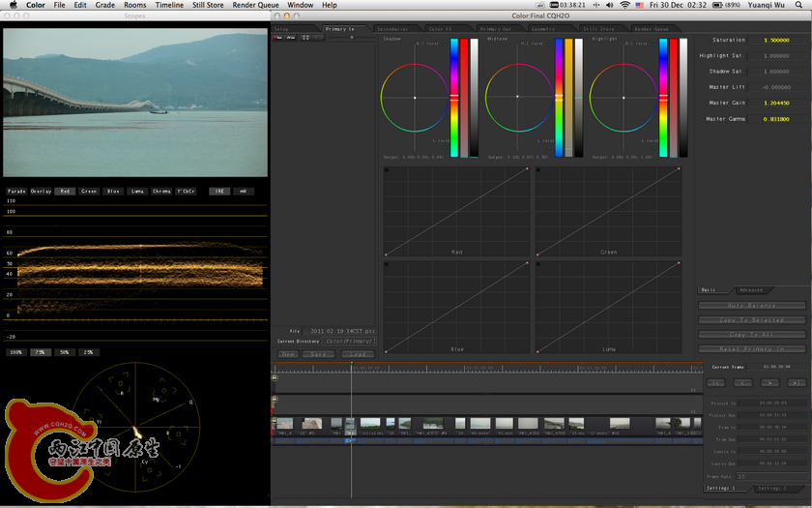Select the Luma waveform mode
This screenshot has width=812, height=508.
coord(137,192)
